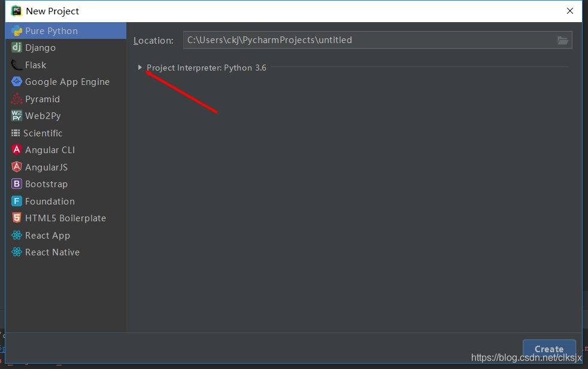Pick the Foundation project type
This screenshot has width=588, height=369.
tap(66, 201)
